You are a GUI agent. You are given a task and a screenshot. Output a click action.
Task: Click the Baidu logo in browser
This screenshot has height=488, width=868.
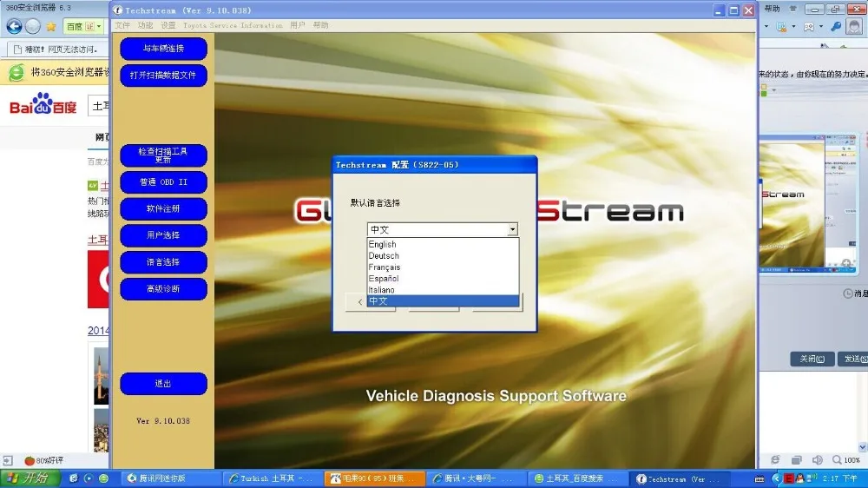(x=43, y=104)
